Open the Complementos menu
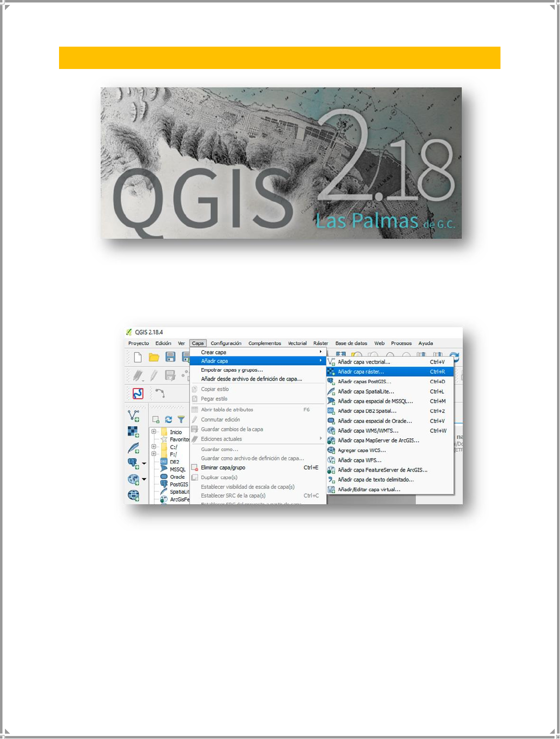 pyautogui.click(x=265, y=343)
